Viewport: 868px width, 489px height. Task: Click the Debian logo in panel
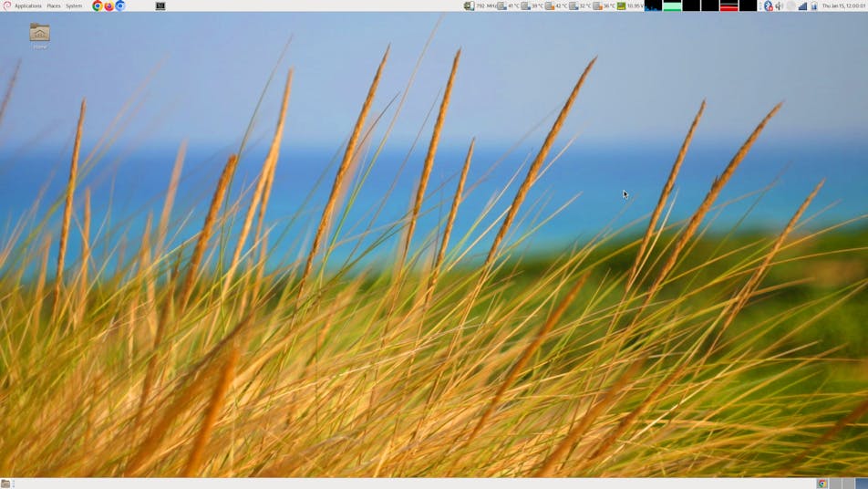[6, 5]
